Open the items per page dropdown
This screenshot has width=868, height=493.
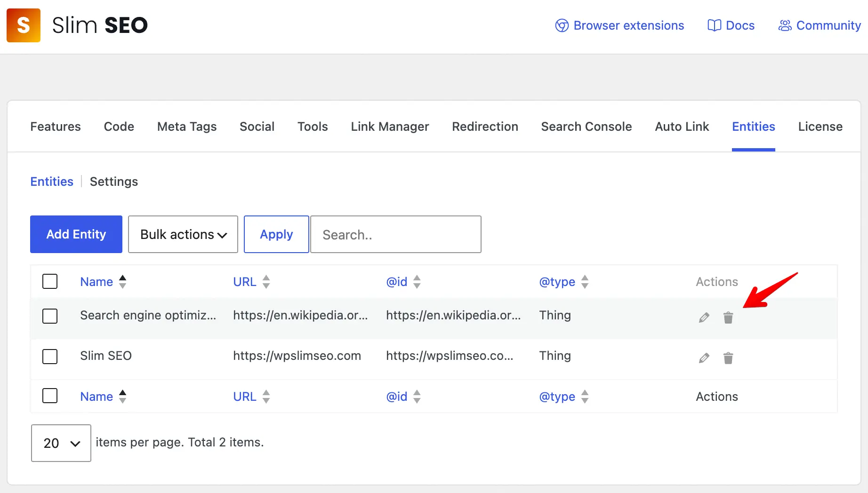61,443
